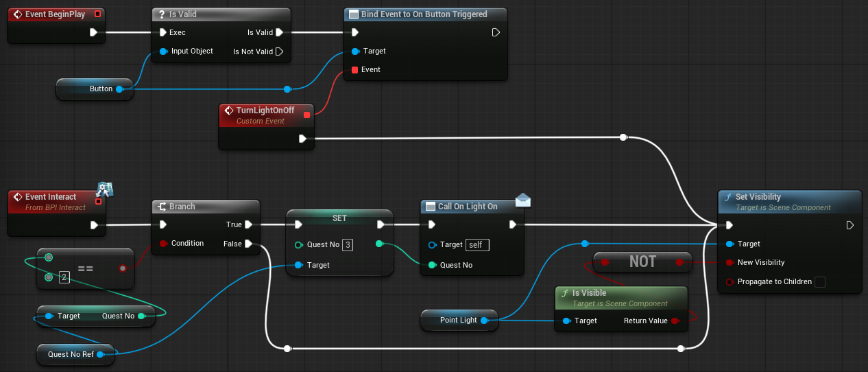Screen dimensions: 868x372
Task: Select the Point Light variable node
Action: [x=456, y=321]
